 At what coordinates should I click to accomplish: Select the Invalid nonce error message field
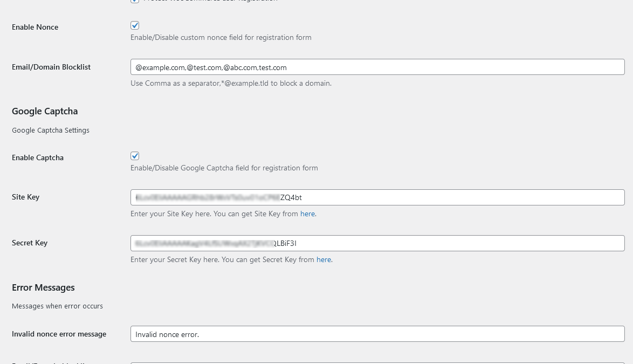pyautogui.click(x=377, y=334)
